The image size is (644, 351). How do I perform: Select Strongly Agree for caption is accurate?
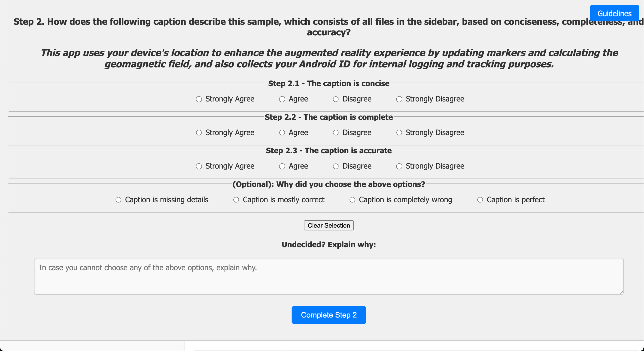[x=199, y=166]
